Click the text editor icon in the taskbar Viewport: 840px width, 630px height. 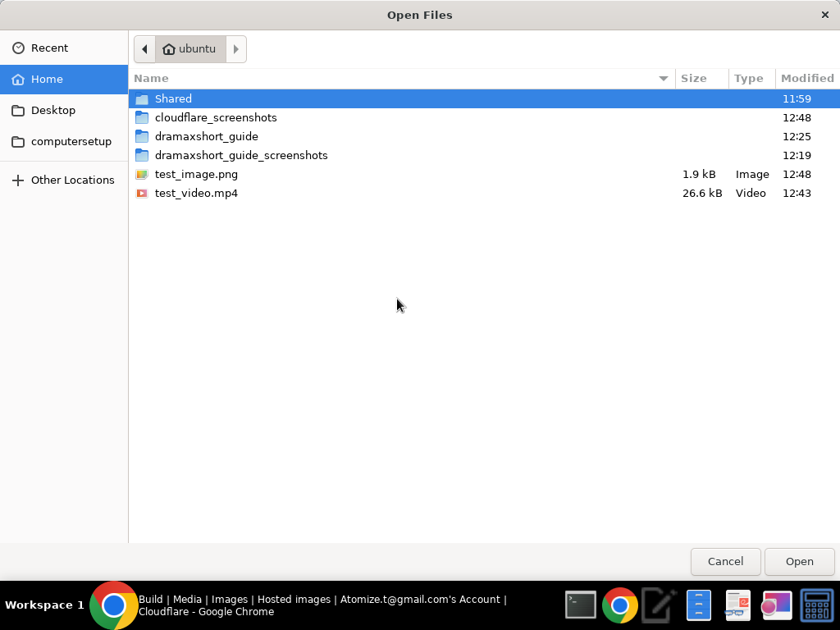tap(659, 605)
